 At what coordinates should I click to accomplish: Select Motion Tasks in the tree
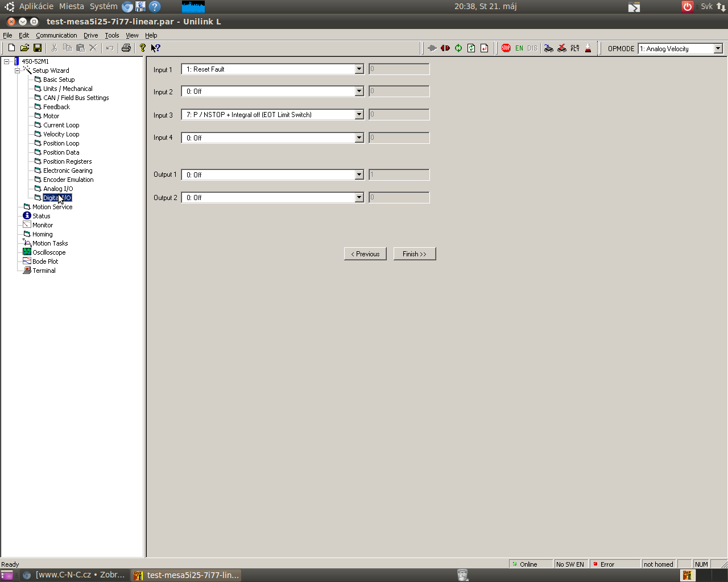[x=50, y=243]
